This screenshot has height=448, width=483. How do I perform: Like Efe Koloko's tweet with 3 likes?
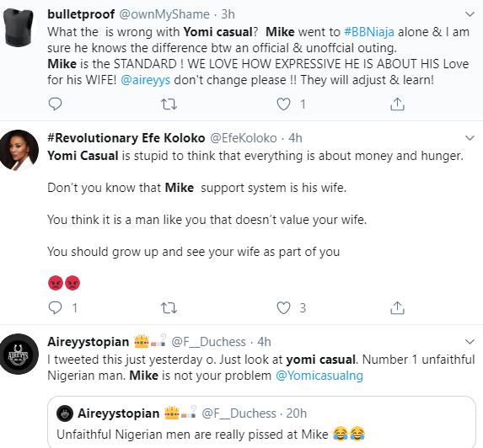[x=283, y=307]
